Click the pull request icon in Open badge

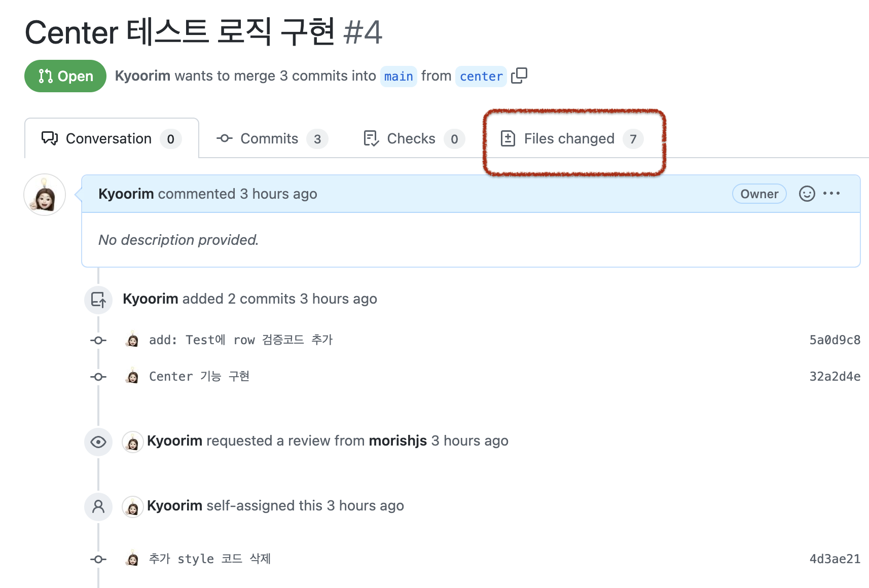pos(45,76)
